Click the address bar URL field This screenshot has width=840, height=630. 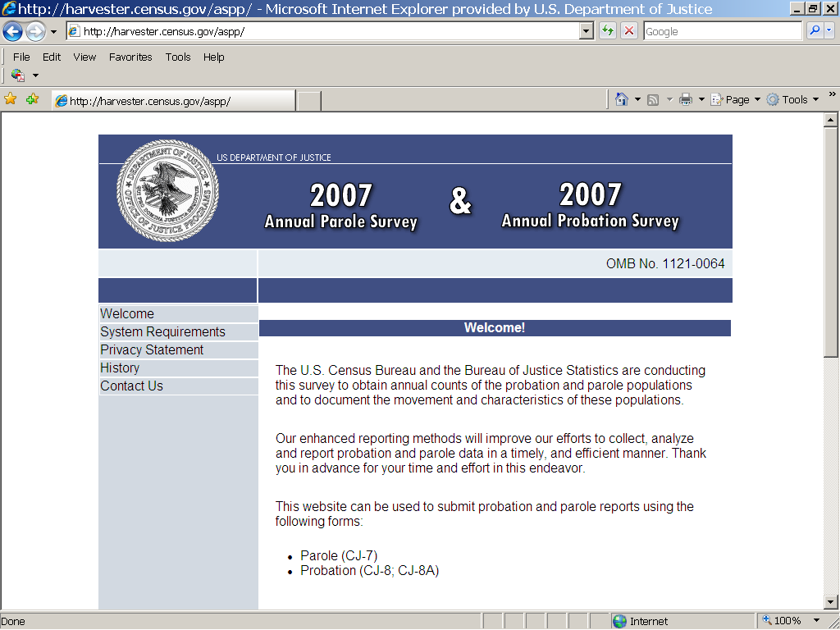(x=323, y=32)
